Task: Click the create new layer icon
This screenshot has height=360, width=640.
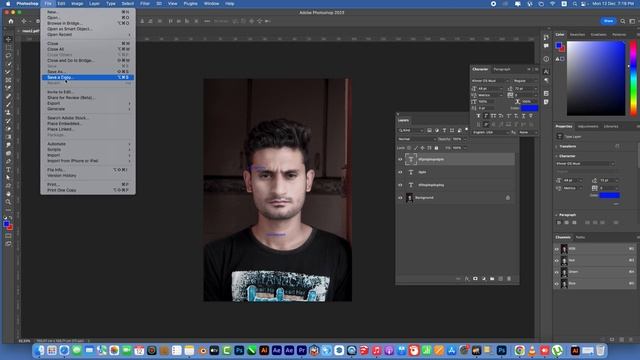Action: coord(500,279)
